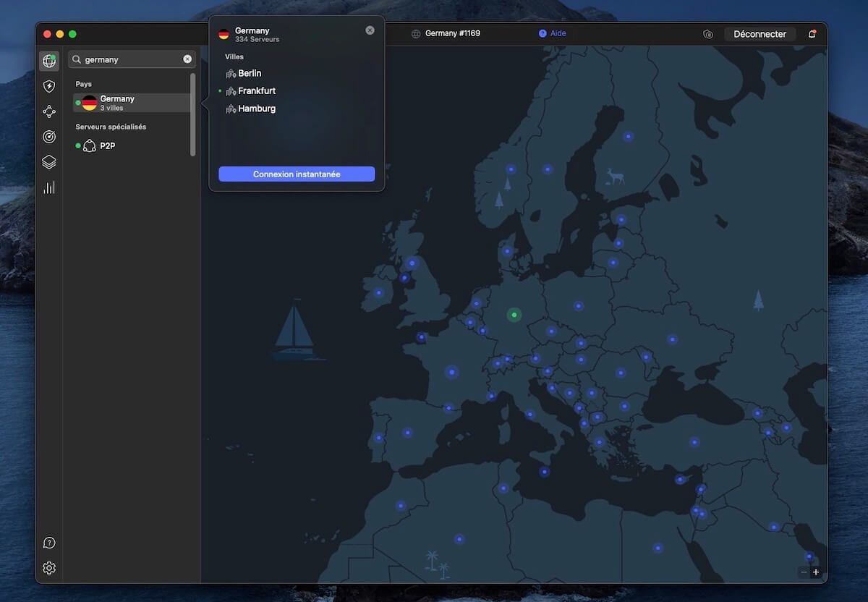The width and height of the screenshot is (868, 602).
Task: Open the statistics bars icon
Action: click(x=49, y=187)
